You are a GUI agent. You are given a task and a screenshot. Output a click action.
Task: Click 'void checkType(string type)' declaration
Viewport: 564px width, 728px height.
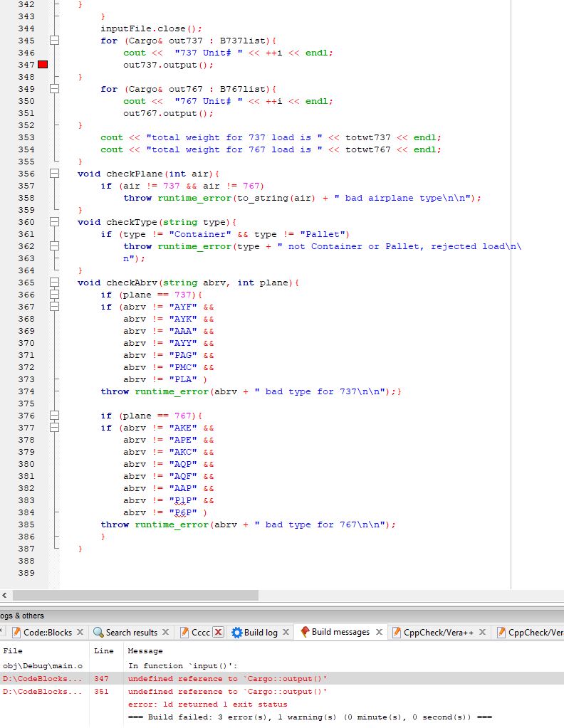[155, 222]
